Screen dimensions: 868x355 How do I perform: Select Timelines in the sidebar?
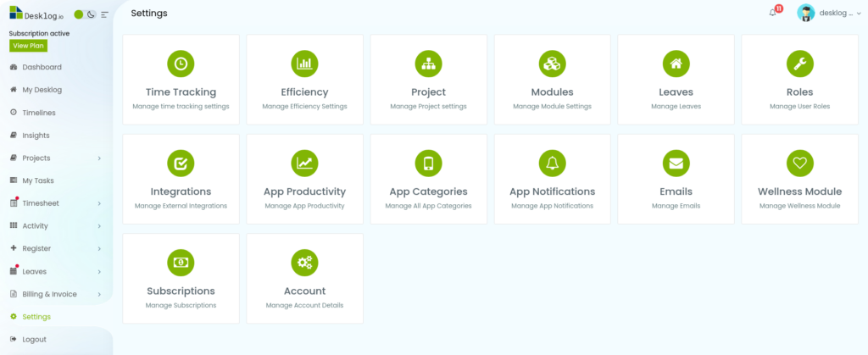pyautogui.click(x=39, y=112)
